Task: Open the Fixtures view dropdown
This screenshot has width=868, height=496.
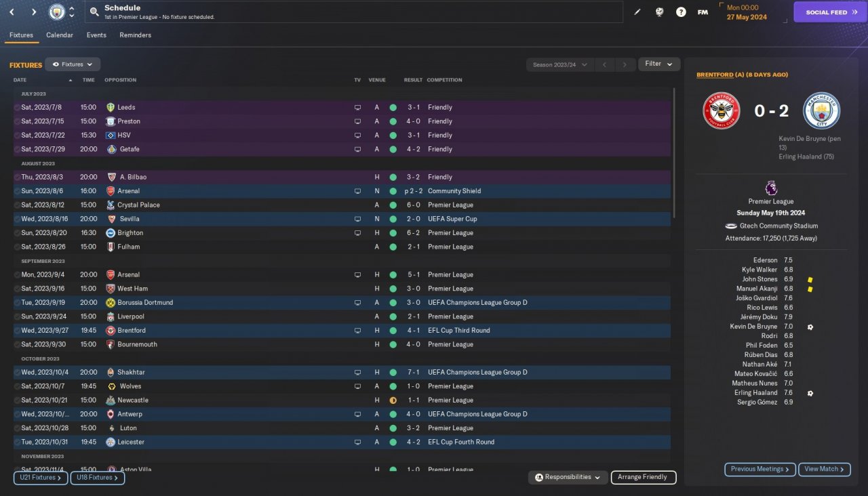Action: 73,64
